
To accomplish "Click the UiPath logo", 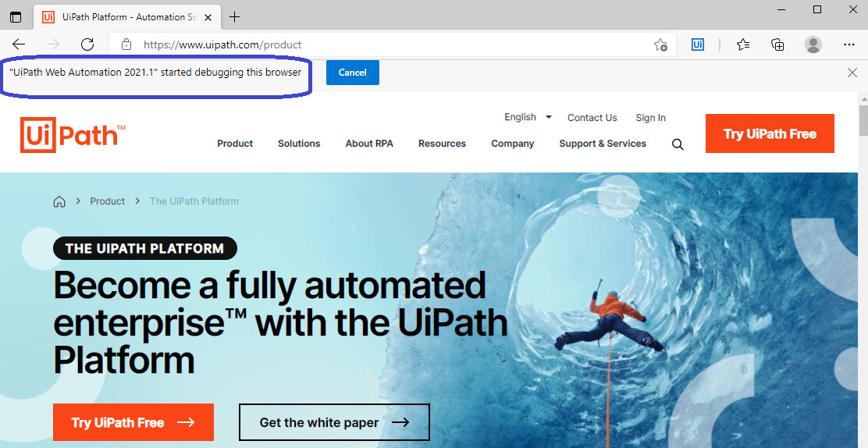I will 73,134.
